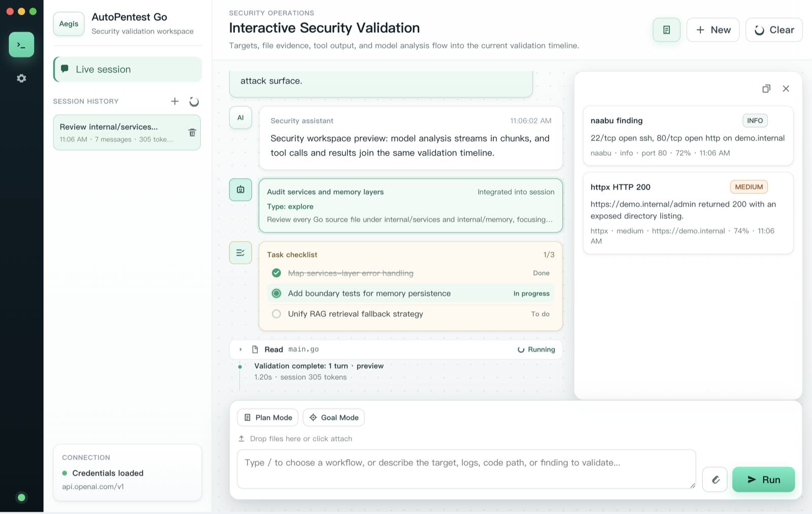The width and height of the screenshot is (812, 514).
Task: Refresh the session history list
Action: tap(194, 101)
